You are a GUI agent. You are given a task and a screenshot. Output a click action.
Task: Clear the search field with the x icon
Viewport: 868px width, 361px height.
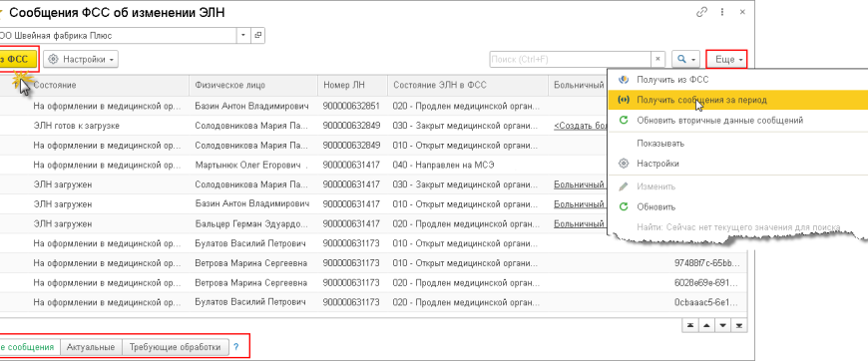point(657,59)
